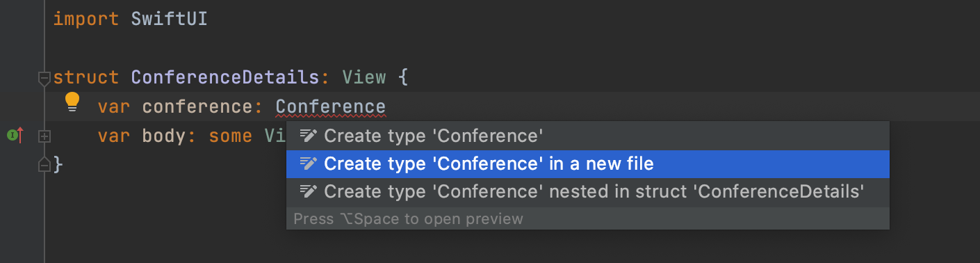Viewport: 980px width, 263px height.
Task: Place cursor on the 'conference' variable name
Action: click(197, 107)
